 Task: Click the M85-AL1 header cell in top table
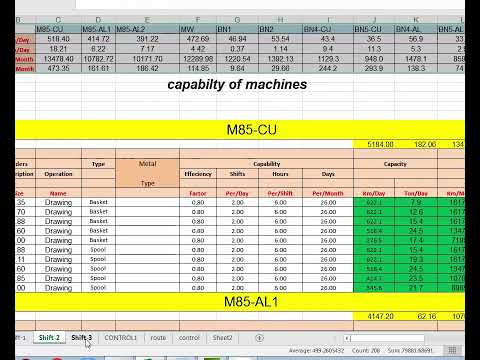(98, 29)
